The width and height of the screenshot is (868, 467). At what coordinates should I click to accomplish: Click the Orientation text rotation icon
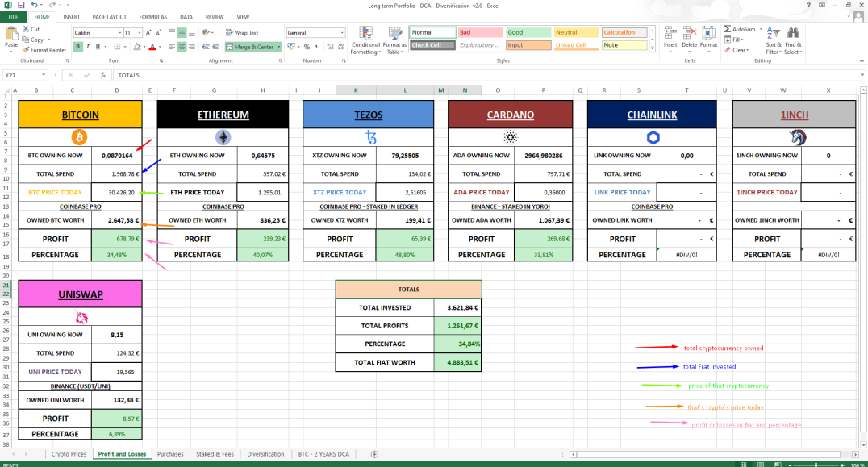(x=207, y=32)
